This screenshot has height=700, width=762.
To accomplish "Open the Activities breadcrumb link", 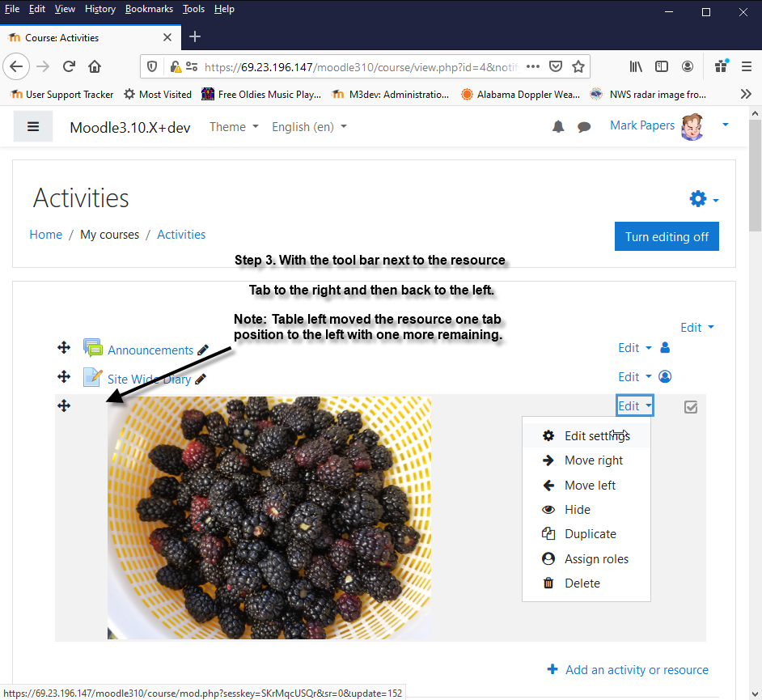I will click(181, 235).
